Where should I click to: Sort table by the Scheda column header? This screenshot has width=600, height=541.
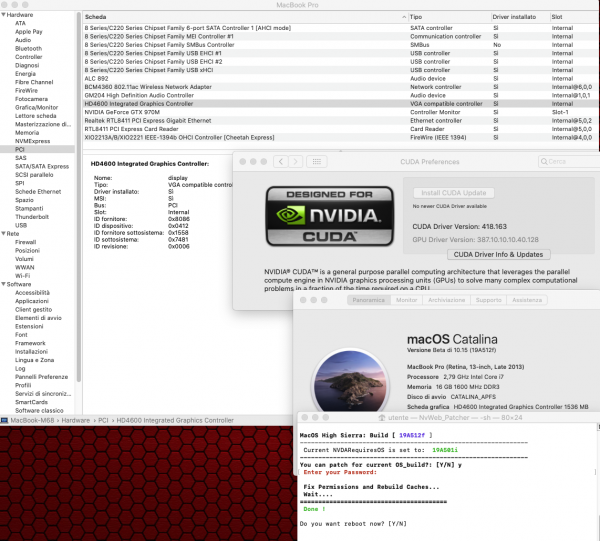(245, 17)
